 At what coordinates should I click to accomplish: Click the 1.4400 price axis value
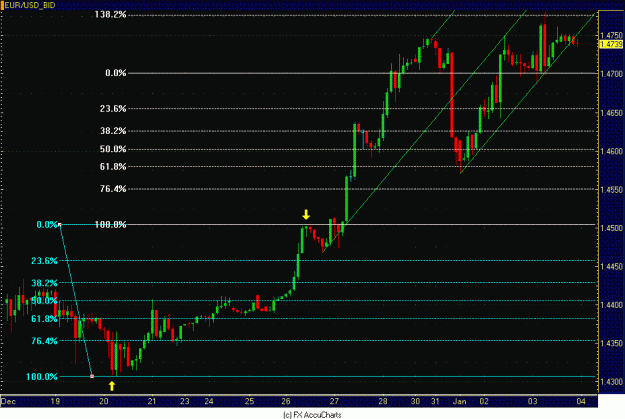click(611, 305)
